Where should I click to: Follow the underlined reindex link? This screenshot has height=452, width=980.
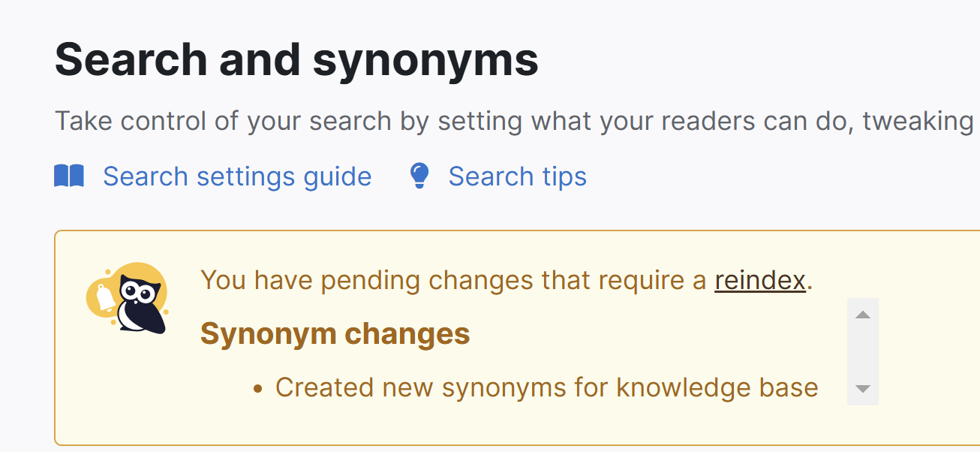(x=760, y=280)
